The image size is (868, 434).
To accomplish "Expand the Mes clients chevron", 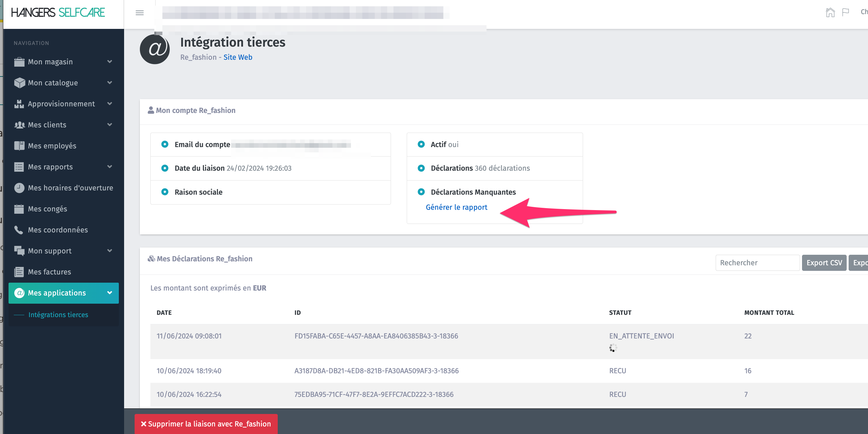I will click(x=110, y=125).
